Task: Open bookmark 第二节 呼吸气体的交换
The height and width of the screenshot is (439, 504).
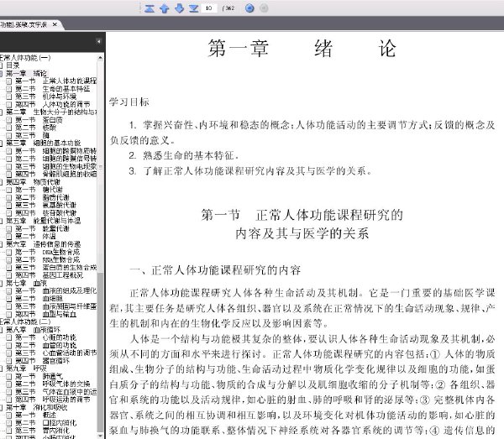Action: coord(52,384)
